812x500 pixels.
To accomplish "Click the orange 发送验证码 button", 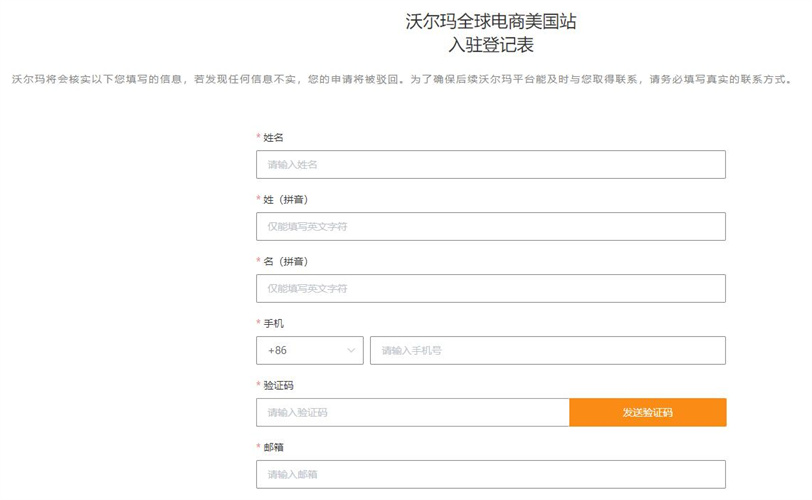I will pos(648,413).
